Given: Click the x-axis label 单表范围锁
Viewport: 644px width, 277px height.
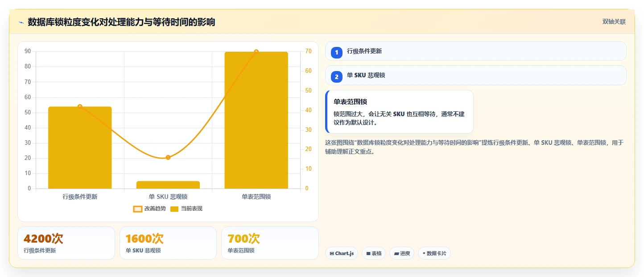Looking at the screenshot, I should tap(256, 197).
